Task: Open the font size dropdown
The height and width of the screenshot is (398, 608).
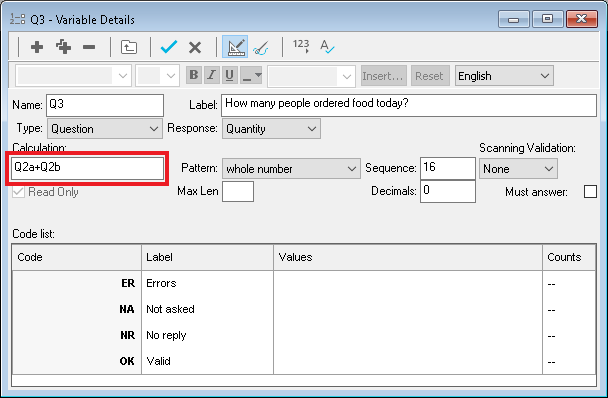Action: coord(157,76)
